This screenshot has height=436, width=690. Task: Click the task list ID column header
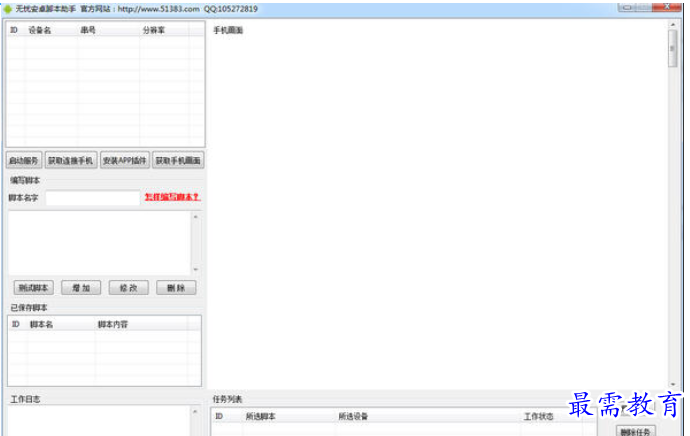[x=219, y=417]
